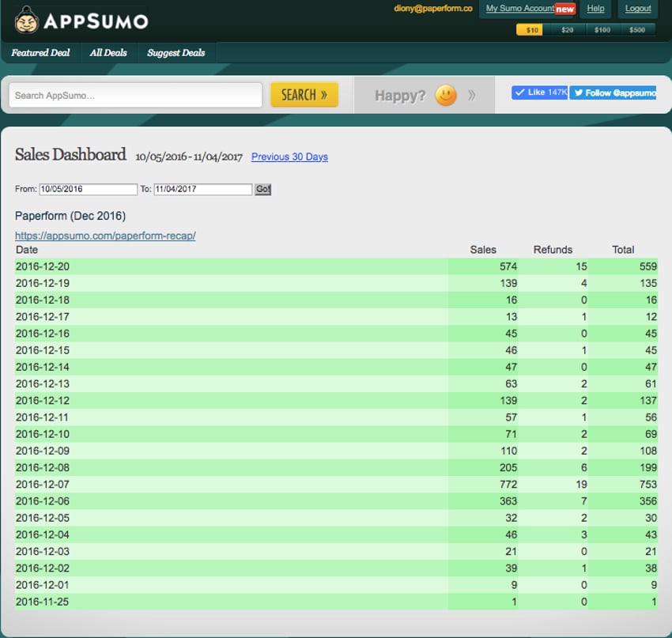This screenshot has height=638, width=672.
Task: Click the From date field
Action: coord(89,189)
